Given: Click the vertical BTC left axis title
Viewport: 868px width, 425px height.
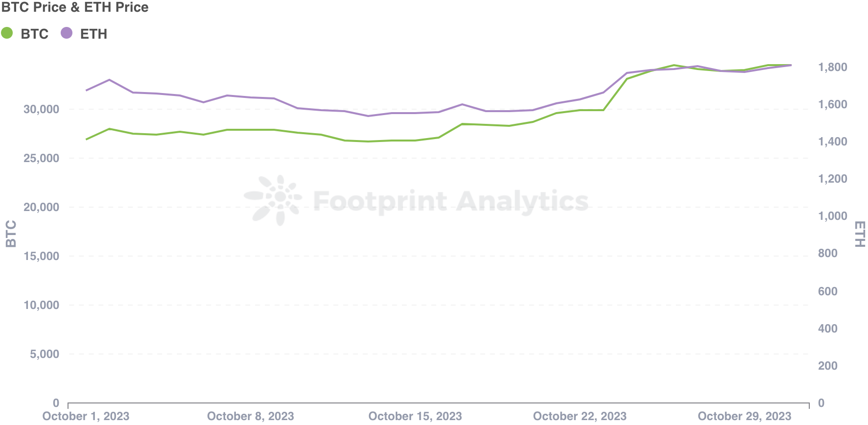Looking at the screenshot, I should [11, 234].
